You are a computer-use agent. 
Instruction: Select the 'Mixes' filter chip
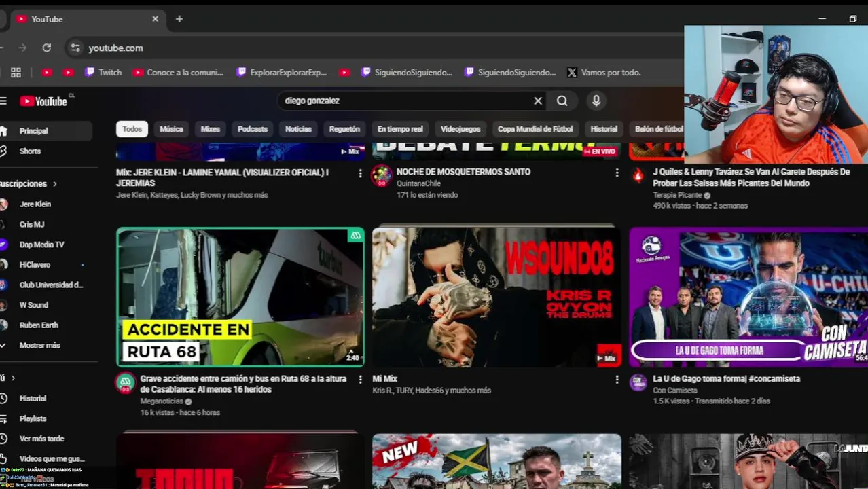(x=211, y=129)
